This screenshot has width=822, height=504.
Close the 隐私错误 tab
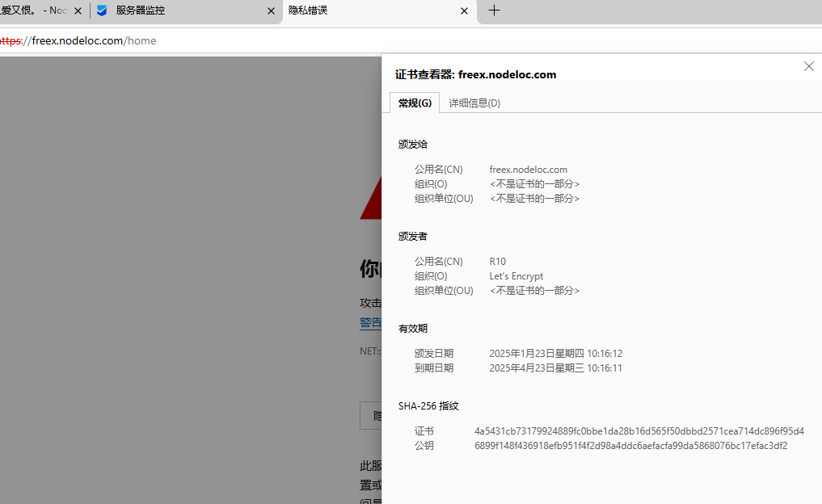click(x=464, y=11)
